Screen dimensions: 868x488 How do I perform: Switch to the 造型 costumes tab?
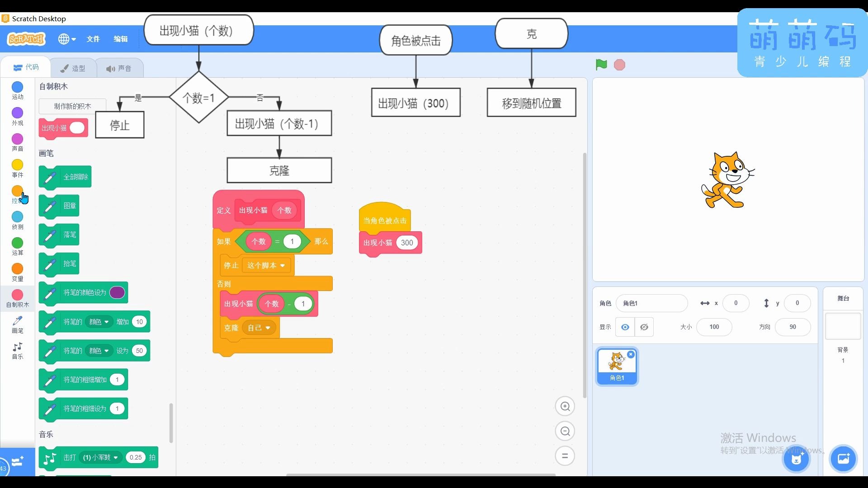[73, 68]
